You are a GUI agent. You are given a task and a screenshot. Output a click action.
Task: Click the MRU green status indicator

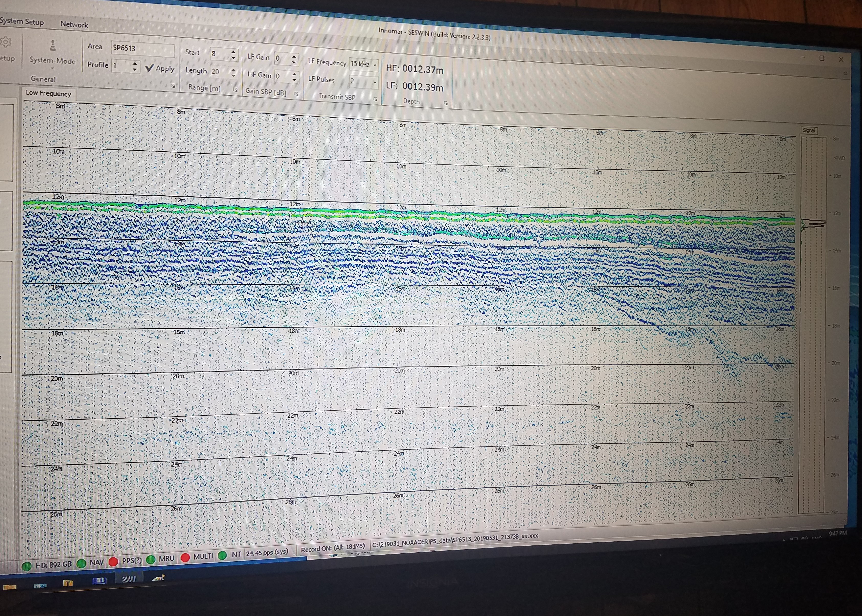point(151,559)
